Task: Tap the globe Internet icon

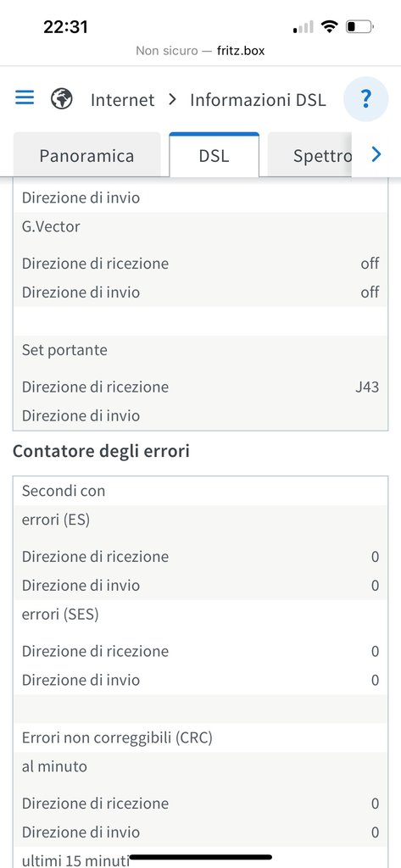Action: 62,99
